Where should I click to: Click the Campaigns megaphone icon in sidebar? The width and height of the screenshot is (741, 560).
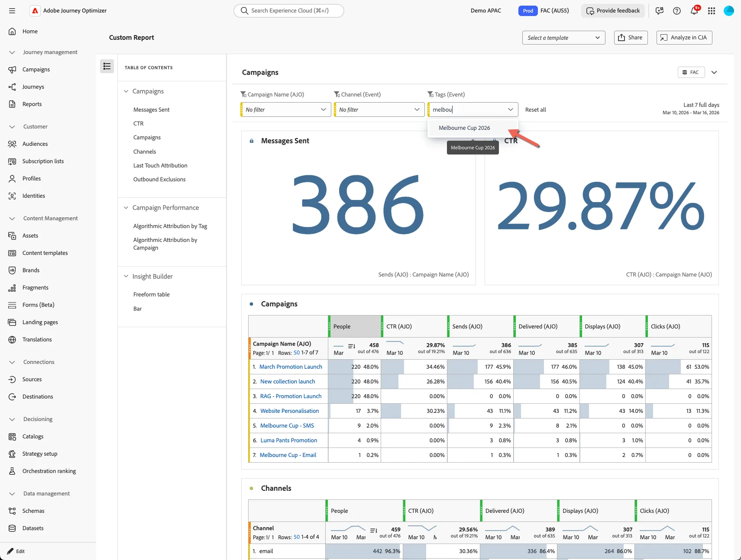coord(12,69)
